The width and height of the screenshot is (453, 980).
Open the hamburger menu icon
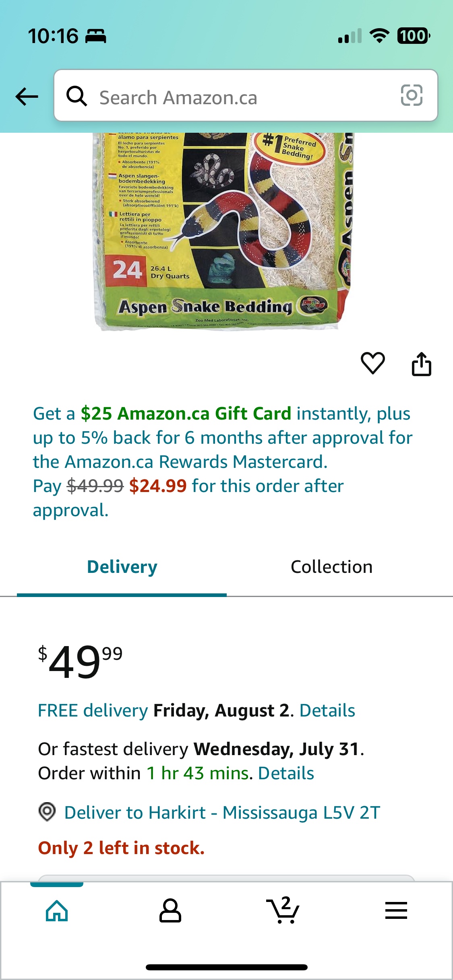(x=396, y=910)
